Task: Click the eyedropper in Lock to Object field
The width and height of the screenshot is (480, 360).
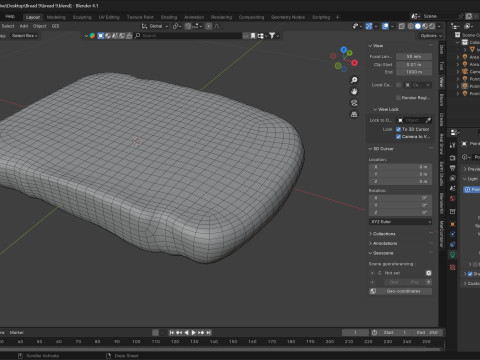Action: pyautogui.click(x=428, y=120)
